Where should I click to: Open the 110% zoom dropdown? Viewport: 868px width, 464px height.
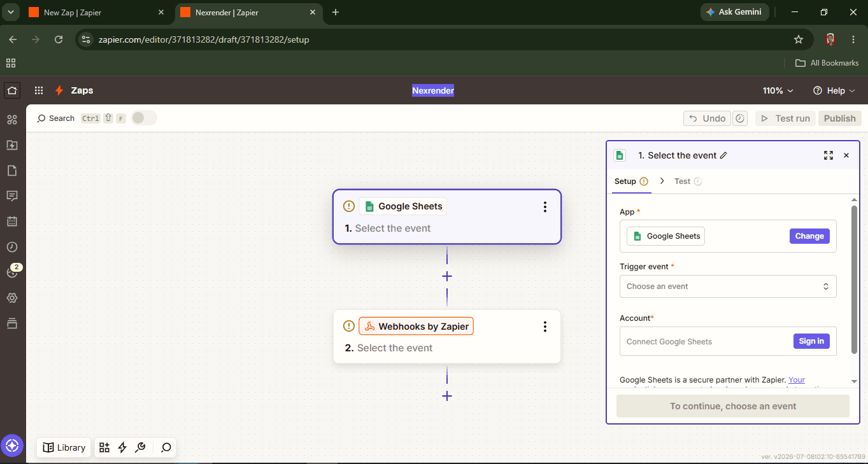click(778, 90)
